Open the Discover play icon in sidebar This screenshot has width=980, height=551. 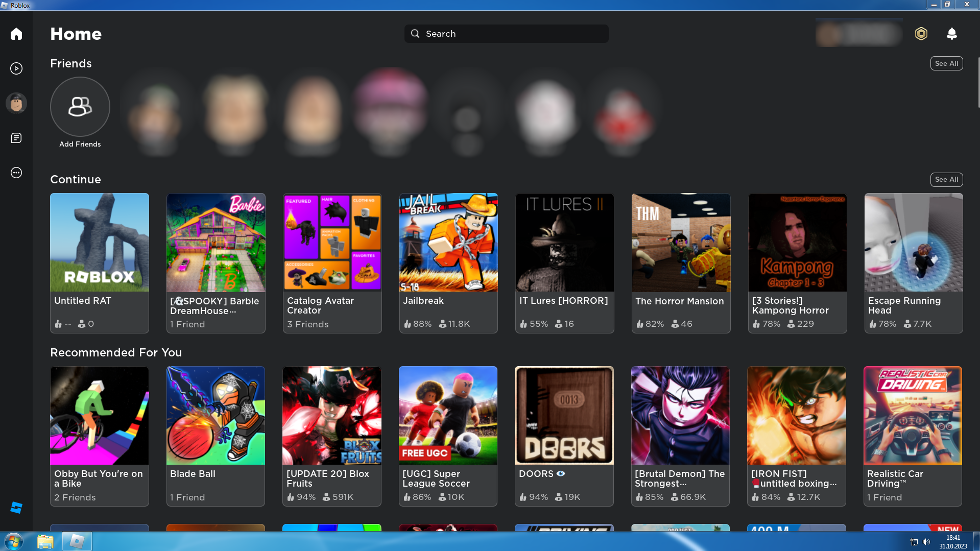coord(16,68)
